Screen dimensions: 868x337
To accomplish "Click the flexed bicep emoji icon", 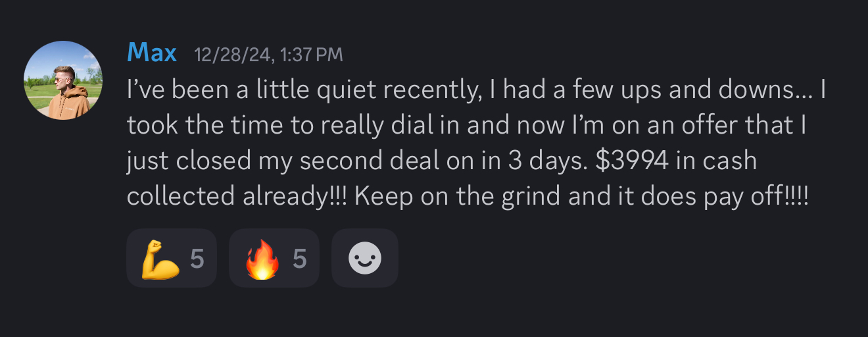I will click(160, 259).
